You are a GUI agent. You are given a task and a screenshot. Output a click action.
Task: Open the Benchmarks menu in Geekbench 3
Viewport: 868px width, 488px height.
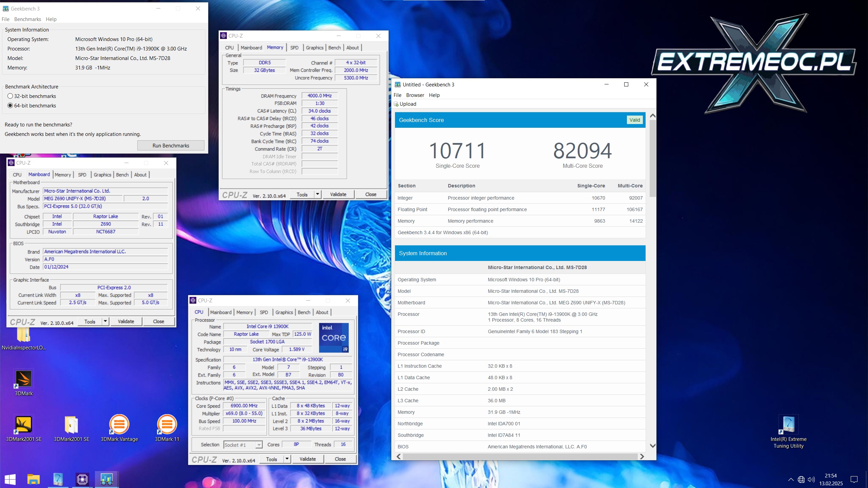click(27, 19)
